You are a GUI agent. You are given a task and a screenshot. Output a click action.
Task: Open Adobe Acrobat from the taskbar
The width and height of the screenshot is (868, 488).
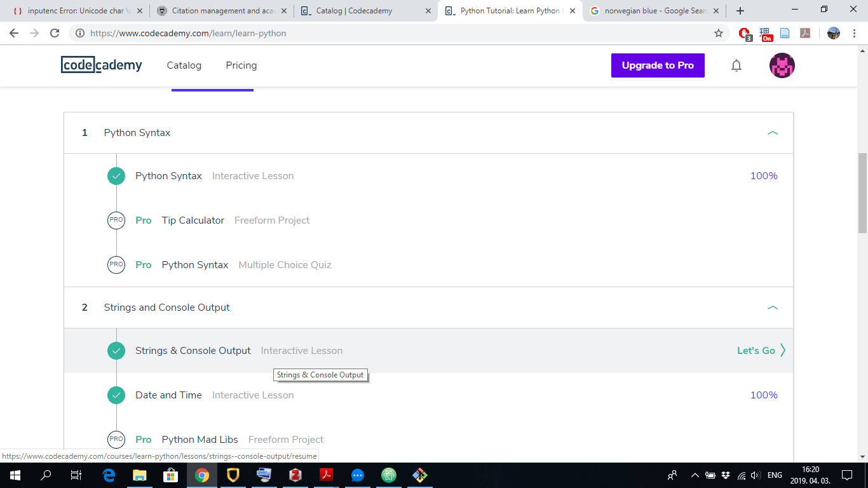pos(327,475)
